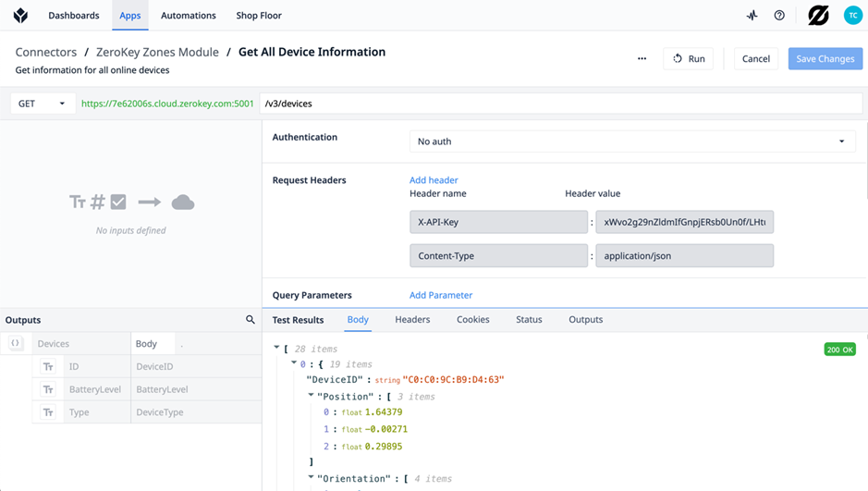Screen dimensions: 868x491
Task: Click the /v3/devices path input field
Action: point(561,104)
